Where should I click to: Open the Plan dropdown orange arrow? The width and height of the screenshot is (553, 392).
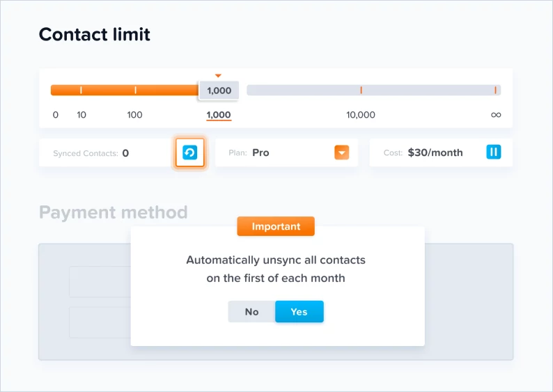[x=341, y=152]
